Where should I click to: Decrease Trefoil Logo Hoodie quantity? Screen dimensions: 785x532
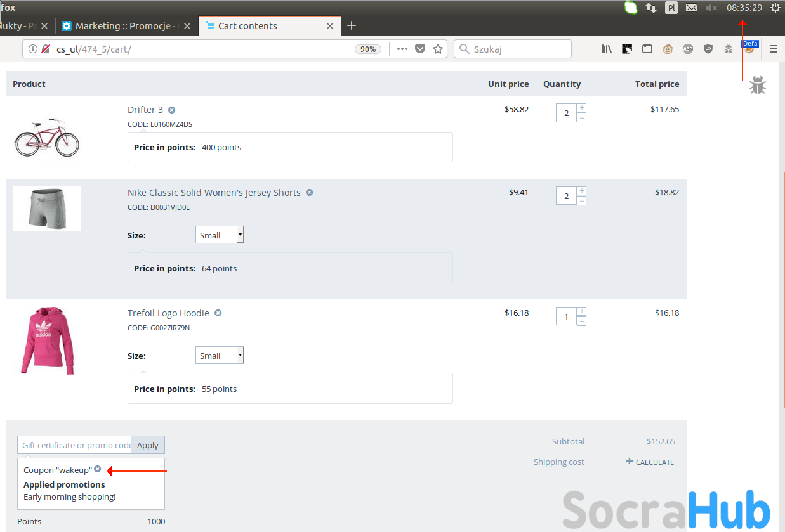(x=582, y=321)
